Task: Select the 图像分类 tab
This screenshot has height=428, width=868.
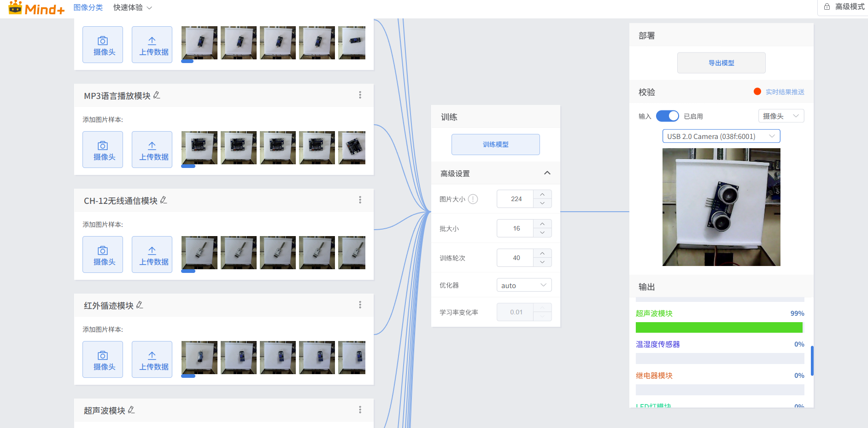Action: (x=88, y=8)
